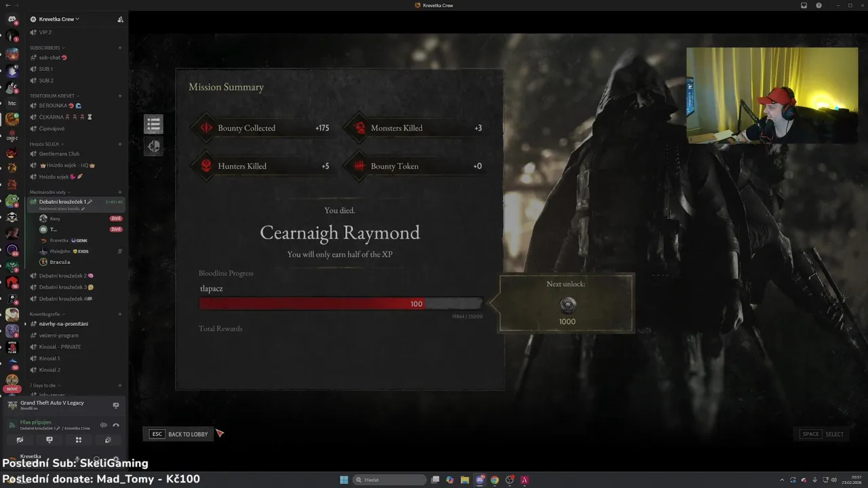868x488 pixels.
Task: Click the Hledat taskbar search field
Action: point(391,480)
